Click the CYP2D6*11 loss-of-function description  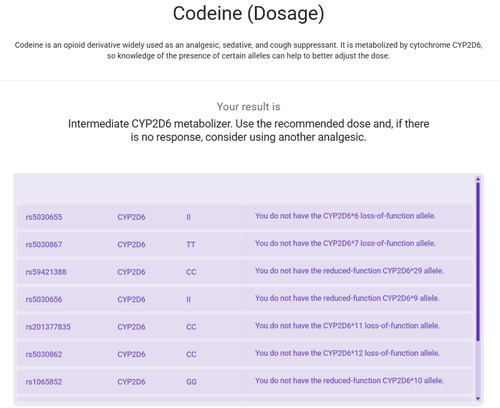point(347,326)
